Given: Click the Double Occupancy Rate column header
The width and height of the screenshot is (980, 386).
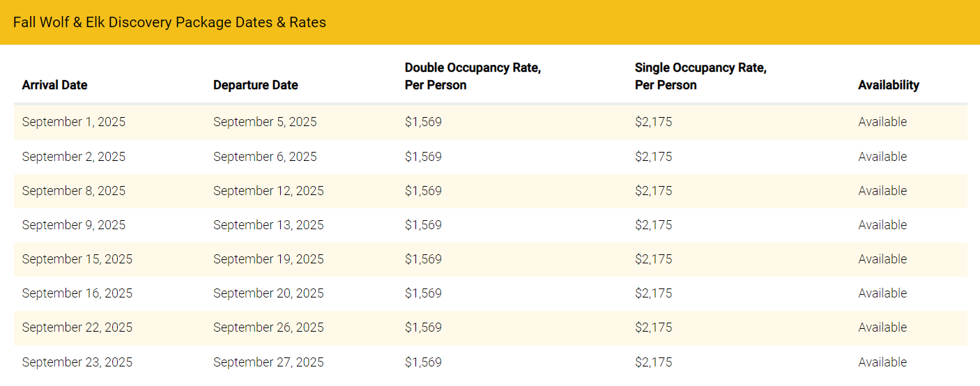Looking at the screenshot, I should click(x=473, y=77).
